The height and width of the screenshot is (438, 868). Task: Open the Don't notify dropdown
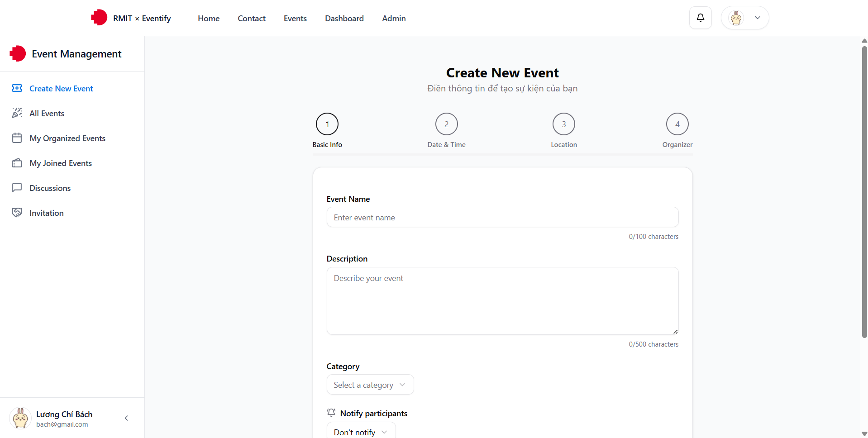(x=361, y=432)
